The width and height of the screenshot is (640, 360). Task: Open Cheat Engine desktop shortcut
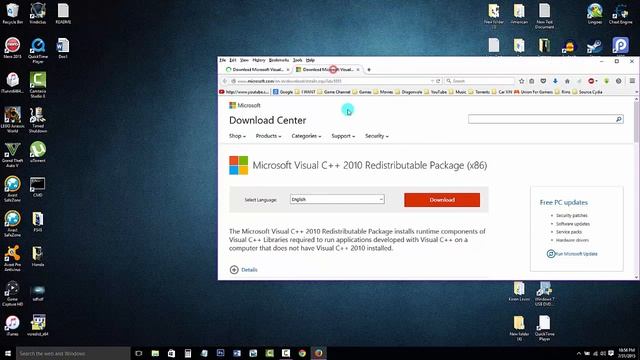620,13
